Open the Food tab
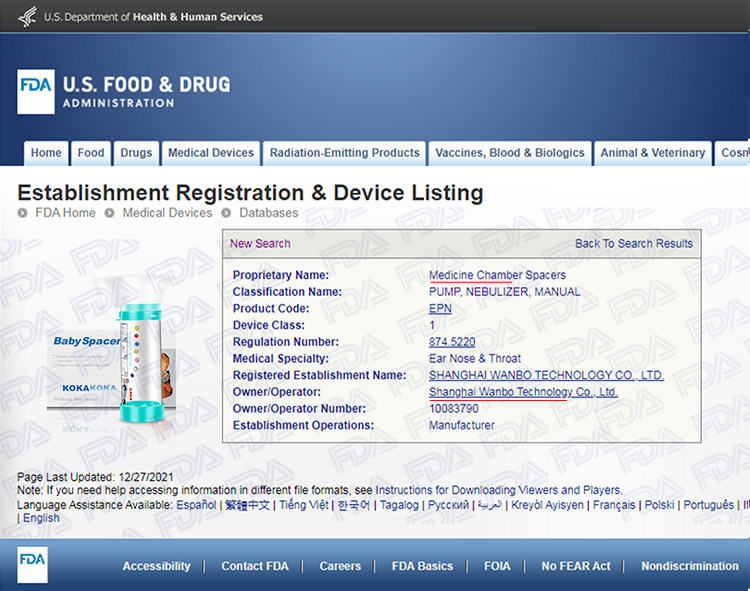The height and width of the screenshot is (591, 750). pos(91,153)
